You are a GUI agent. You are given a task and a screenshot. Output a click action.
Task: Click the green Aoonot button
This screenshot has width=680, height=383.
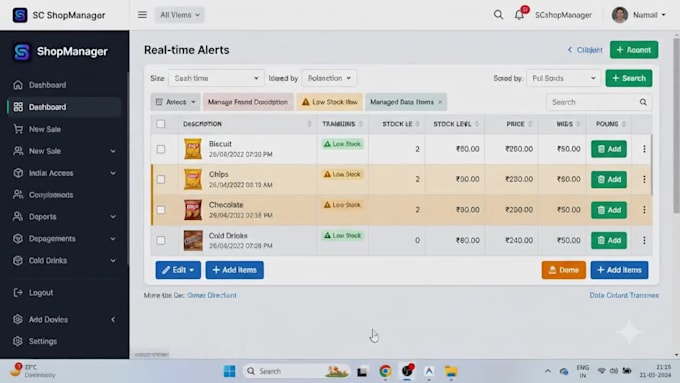coord(634,50)
